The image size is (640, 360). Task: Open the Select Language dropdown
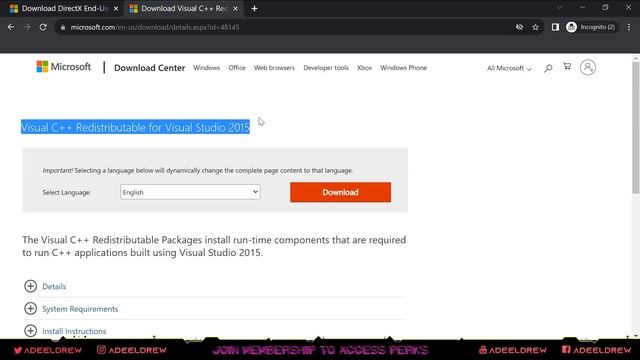tap(190, 192)
